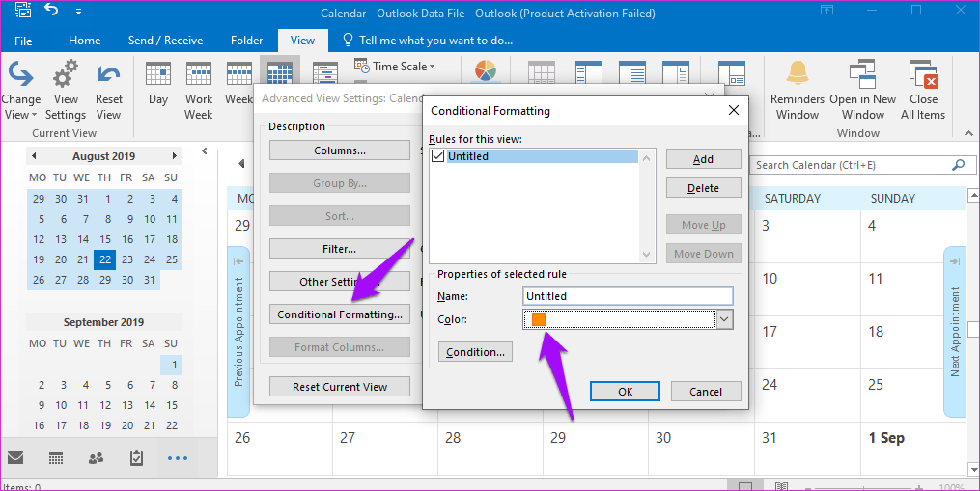The image size is (980, 491).
Task: Open View Settings from the ribbon
Action: tap(66, 91)
